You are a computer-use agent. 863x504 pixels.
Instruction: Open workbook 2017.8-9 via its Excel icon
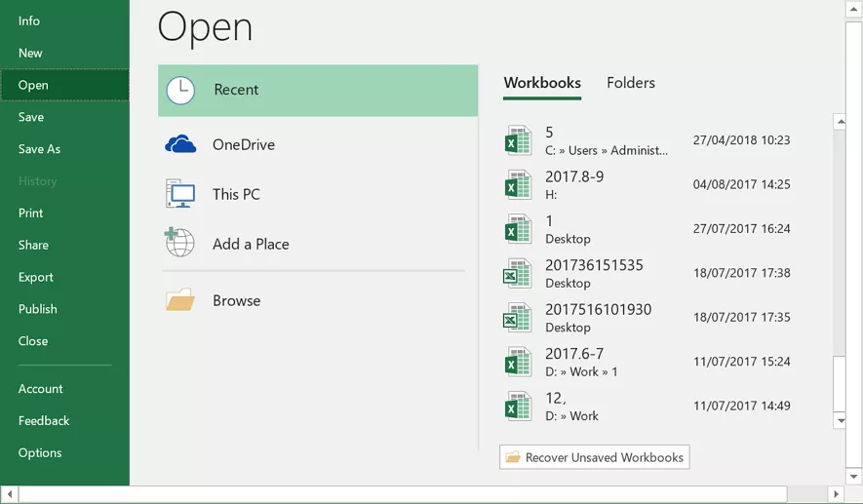[518, 184]
